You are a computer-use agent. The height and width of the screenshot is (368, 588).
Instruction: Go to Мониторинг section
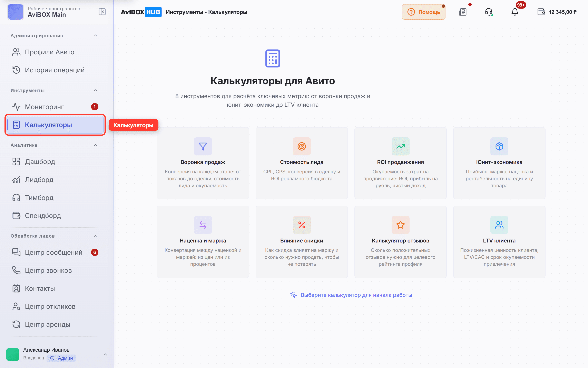click(x=55, y=107)
